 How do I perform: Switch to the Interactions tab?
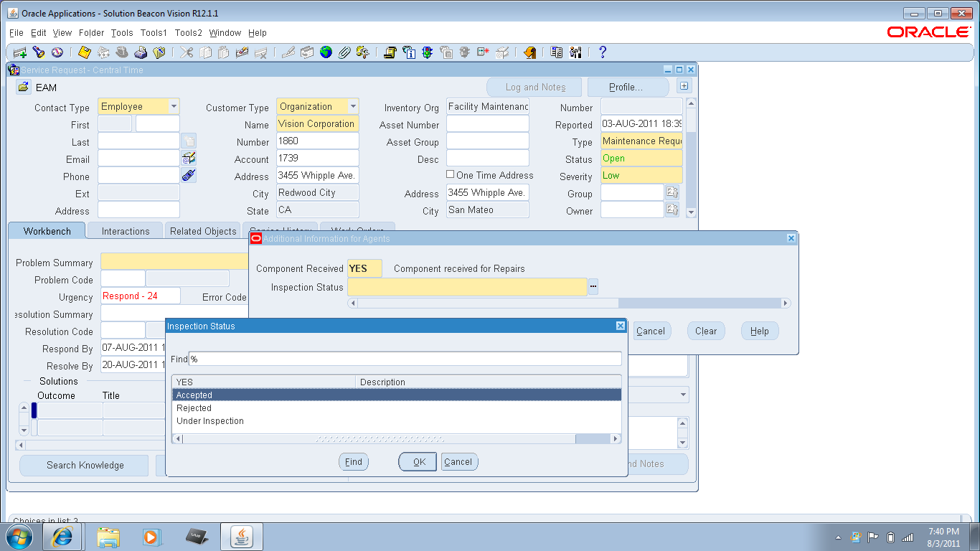click(x=124, y=230)
